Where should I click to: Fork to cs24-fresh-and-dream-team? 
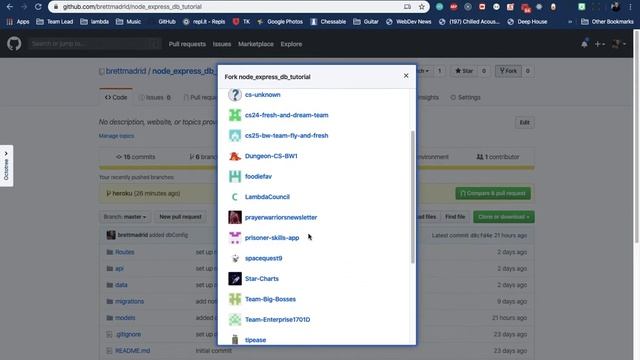(x=287, y=115)
